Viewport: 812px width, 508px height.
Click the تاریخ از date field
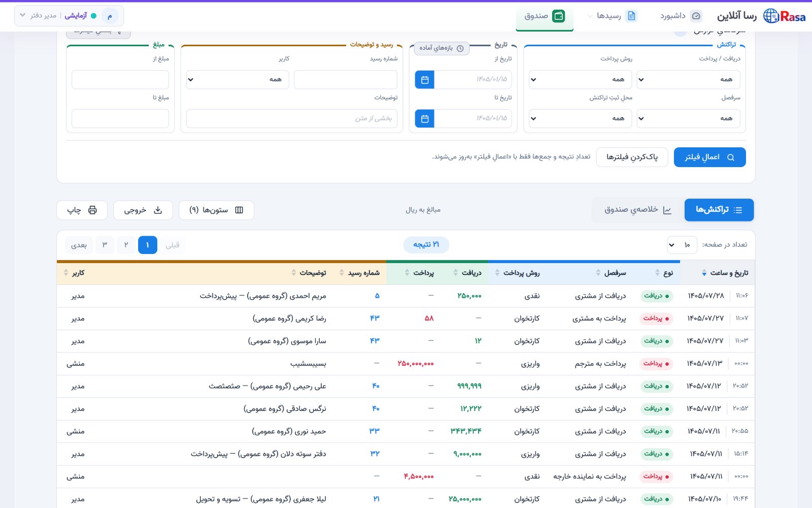click(473, 80)
